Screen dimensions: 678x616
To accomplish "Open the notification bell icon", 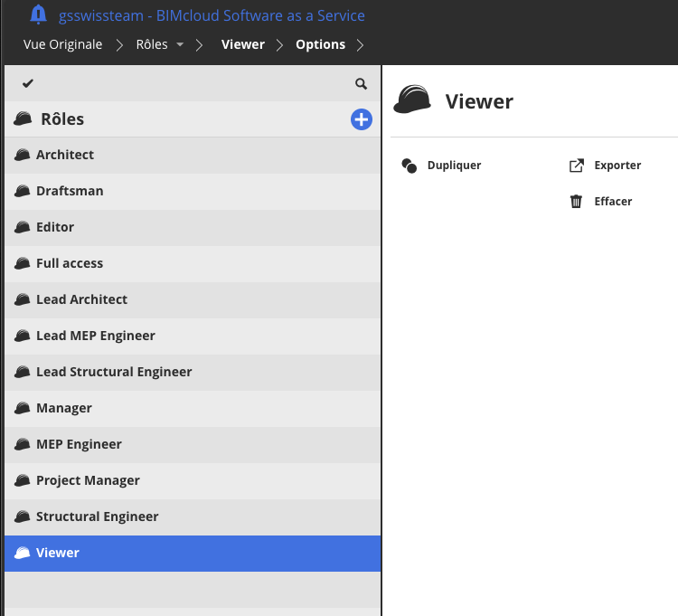I will pyautogui.click(x=38, y=14).
